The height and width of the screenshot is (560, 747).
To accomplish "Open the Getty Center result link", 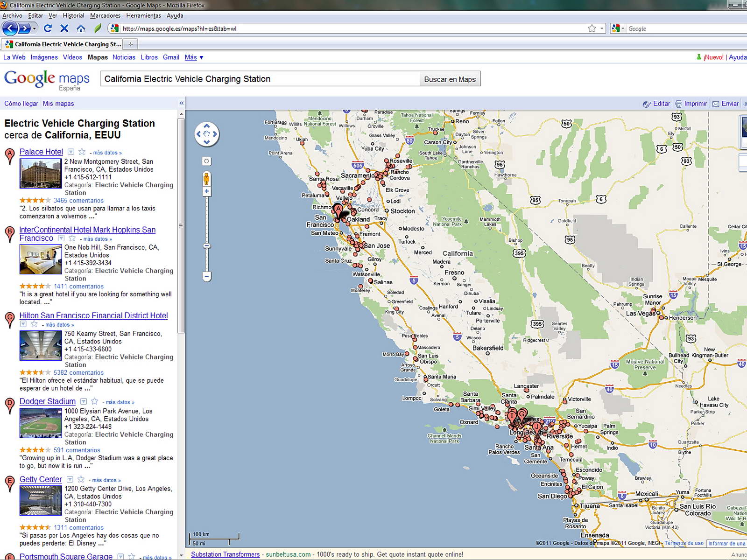I will (x=41, y=479).
